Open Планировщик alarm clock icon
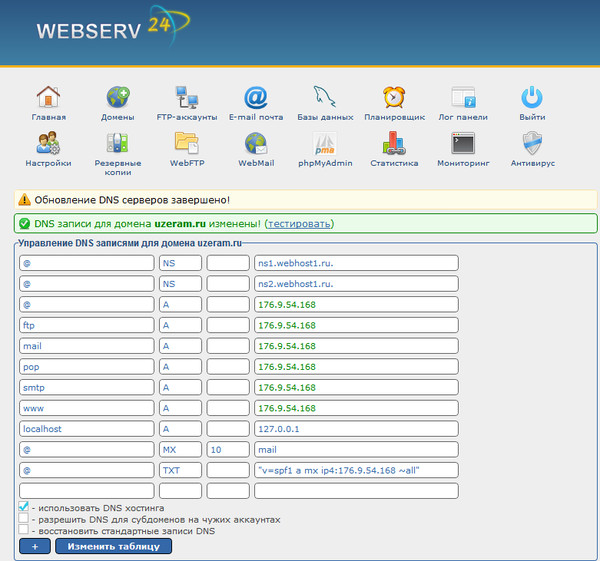Viewport: 600px width, 561px height. pos(394,97)
